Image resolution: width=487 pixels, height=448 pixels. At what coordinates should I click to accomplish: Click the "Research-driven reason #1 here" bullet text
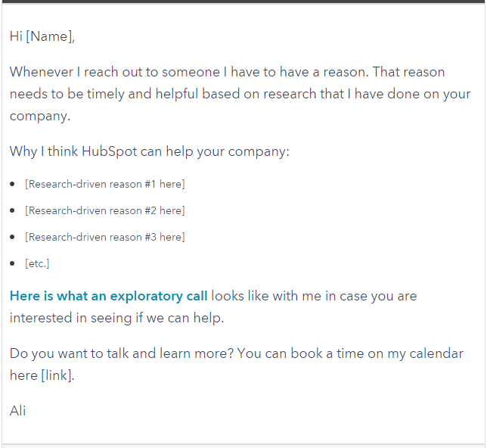click(104, 184)
